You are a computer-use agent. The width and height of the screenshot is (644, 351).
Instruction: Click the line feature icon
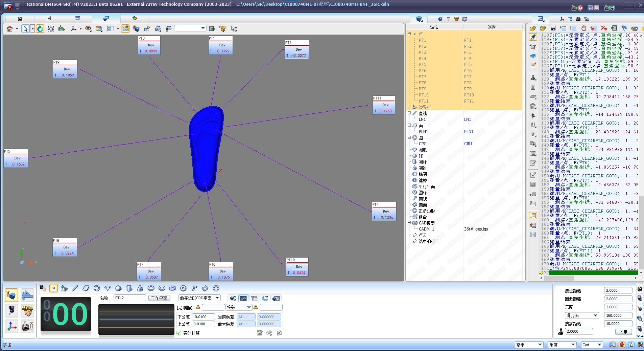(x=75, y=288)
